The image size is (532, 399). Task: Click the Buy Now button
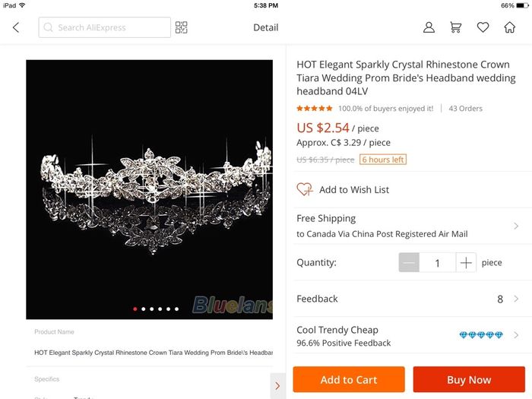(469, 379)
